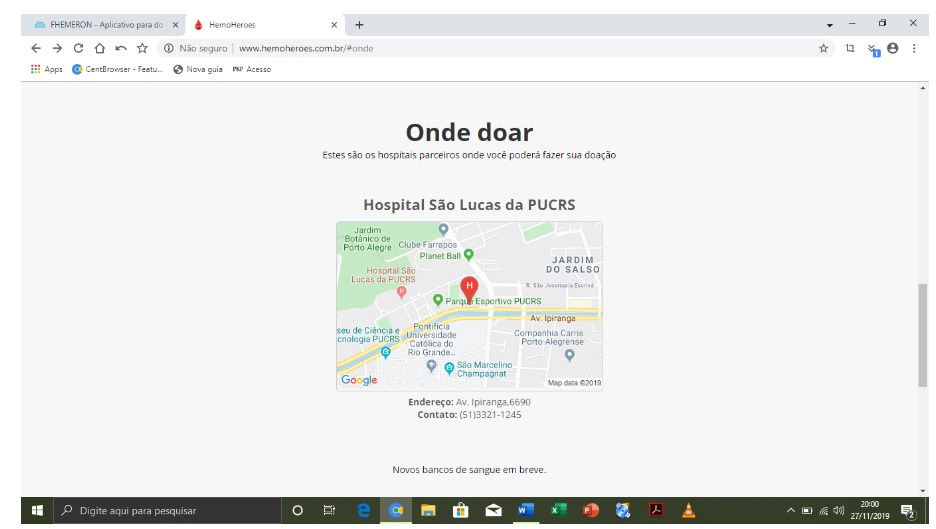Image resolution: width=936 pixels, height=529 pixels.
Task: Open the browser home page
Action: pos(100,48)
